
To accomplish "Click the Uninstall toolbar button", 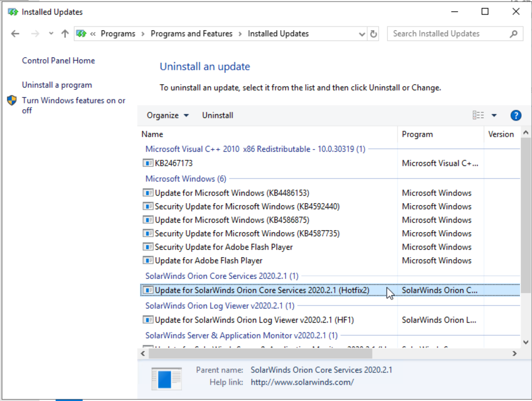I will tap(218, 116).
